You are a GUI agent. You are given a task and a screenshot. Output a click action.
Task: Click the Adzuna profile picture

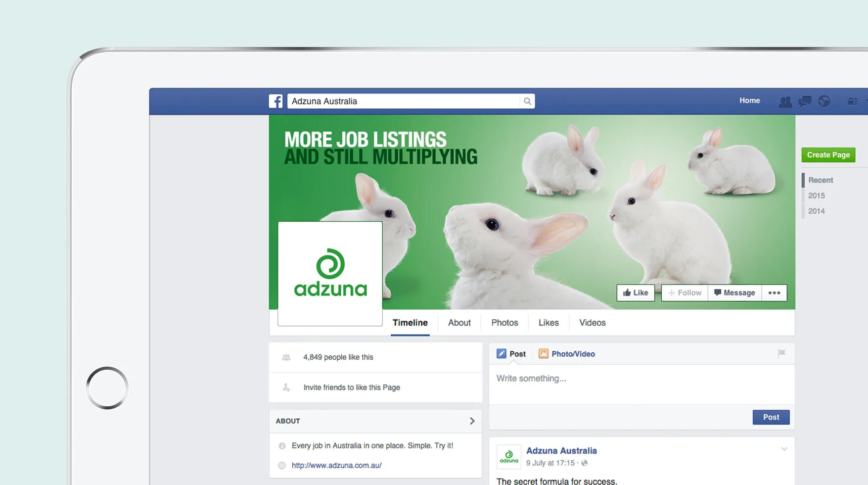click(330, 274)
